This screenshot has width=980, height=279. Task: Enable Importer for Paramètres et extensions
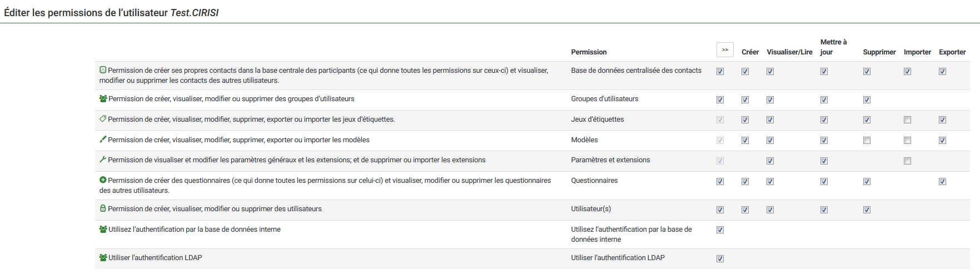point(907,161)
